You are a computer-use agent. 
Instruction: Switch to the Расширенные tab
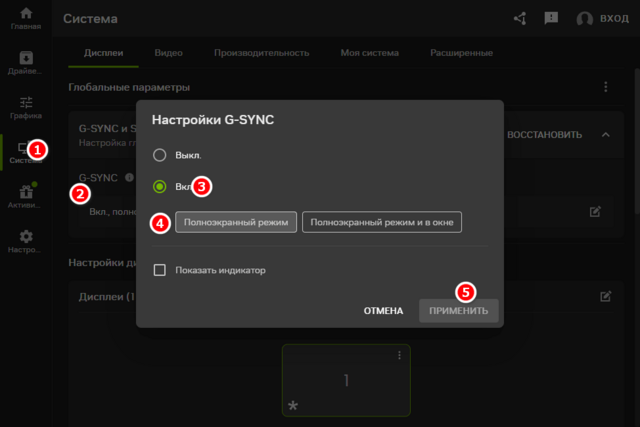coord(462,53)
